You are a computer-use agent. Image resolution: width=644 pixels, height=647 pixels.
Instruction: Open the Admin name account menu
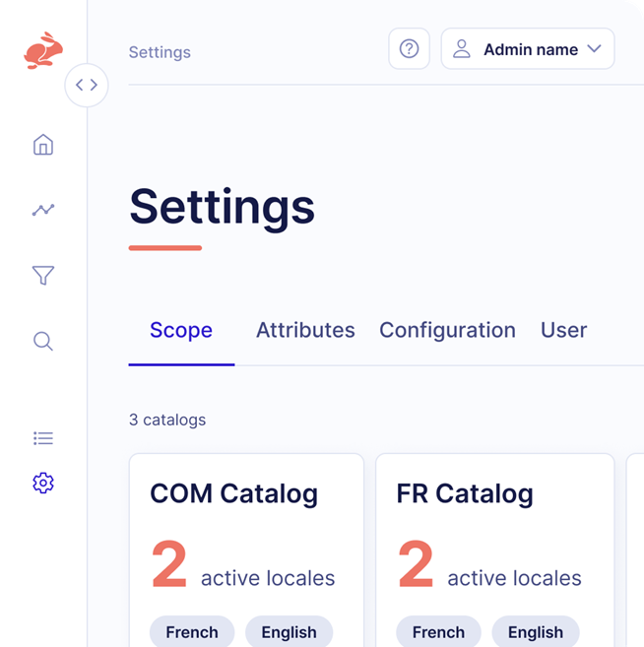529,49
